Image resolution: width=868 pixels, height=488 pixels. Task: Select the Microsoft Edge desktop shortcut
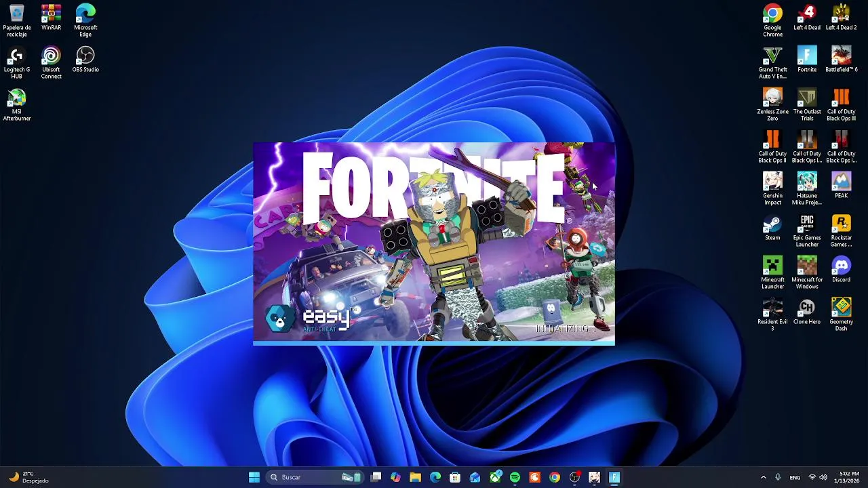[85, 20]
